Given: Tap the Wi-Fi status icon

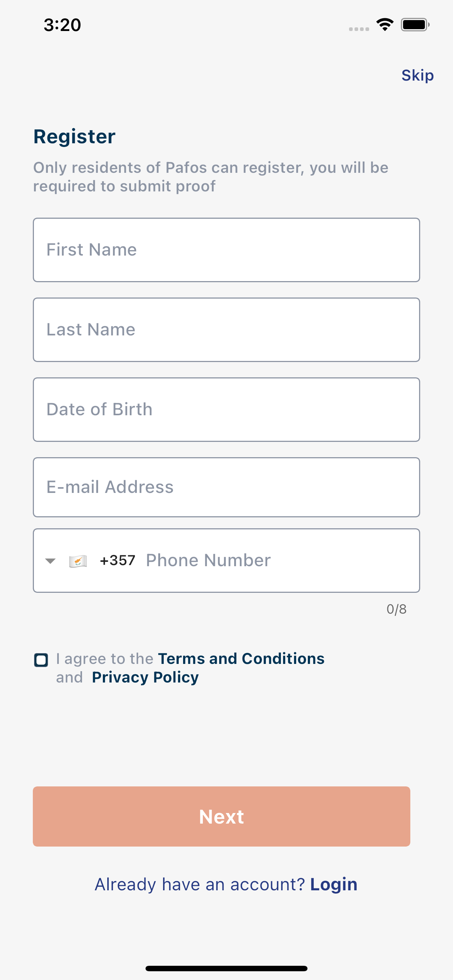Looking at the screenshot, I should [x=384, y=25].
